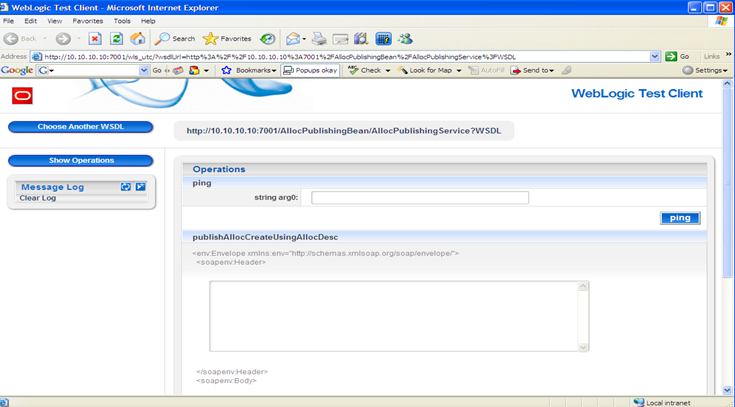Click the Edit page toolbar icon

point(340,39)
